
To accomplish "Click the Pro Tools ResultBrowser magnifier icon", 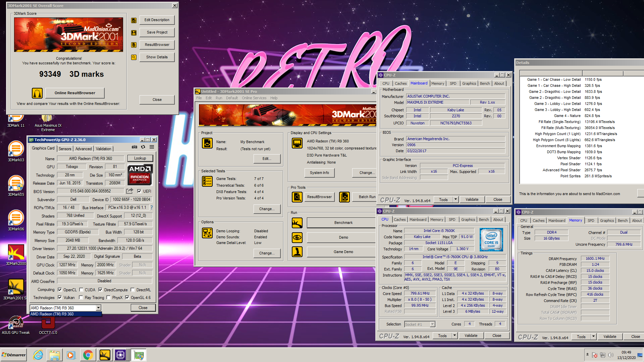I will pyautogui.click(x=297, y=197).
